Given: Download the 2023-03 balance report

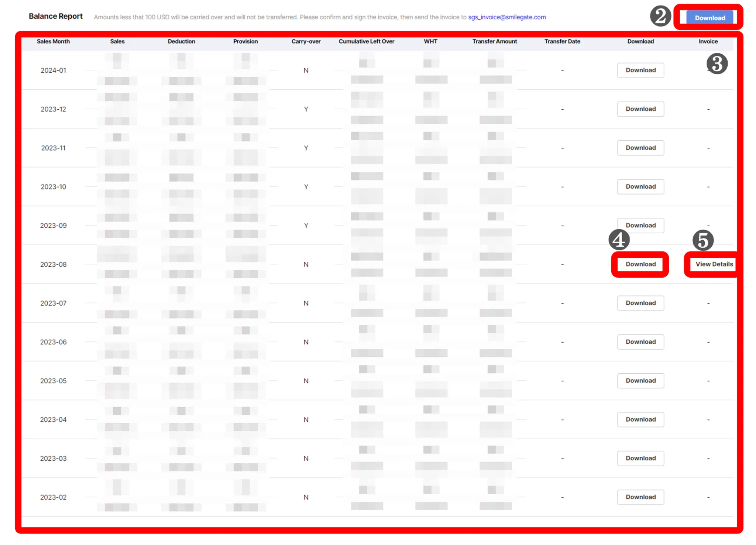Looking at the screenshot, I should [640, 458].
